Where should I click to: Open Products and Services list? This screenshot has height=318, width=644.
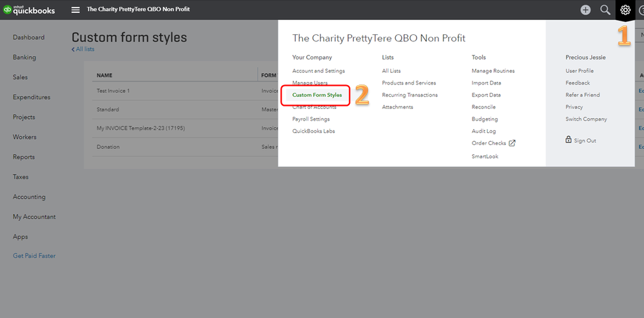pyautogui.click(x=409, y=83)
